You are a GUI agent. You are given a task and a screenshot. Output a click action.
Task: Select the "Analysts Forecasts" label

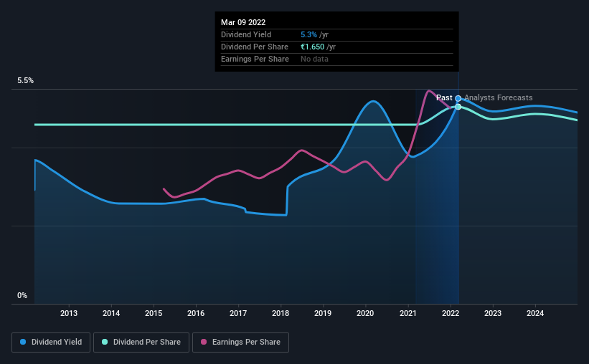coord(499,97)
